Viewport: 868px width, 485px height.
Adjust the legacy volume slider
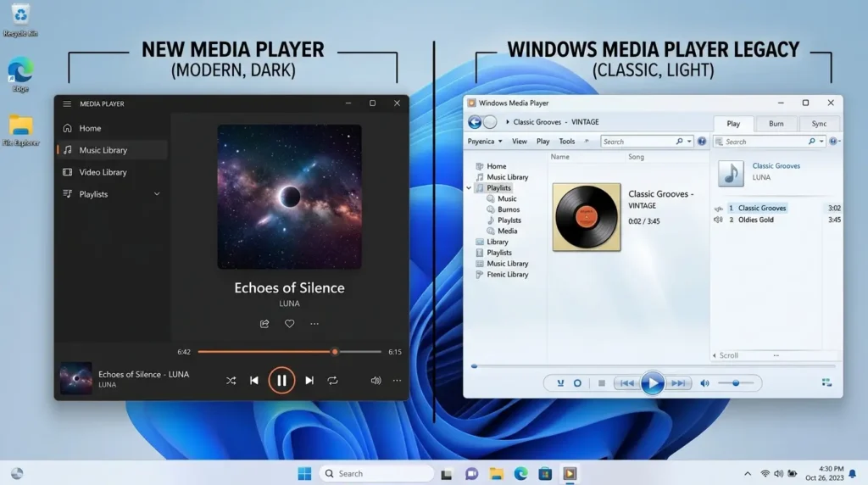tap(736, 383)
